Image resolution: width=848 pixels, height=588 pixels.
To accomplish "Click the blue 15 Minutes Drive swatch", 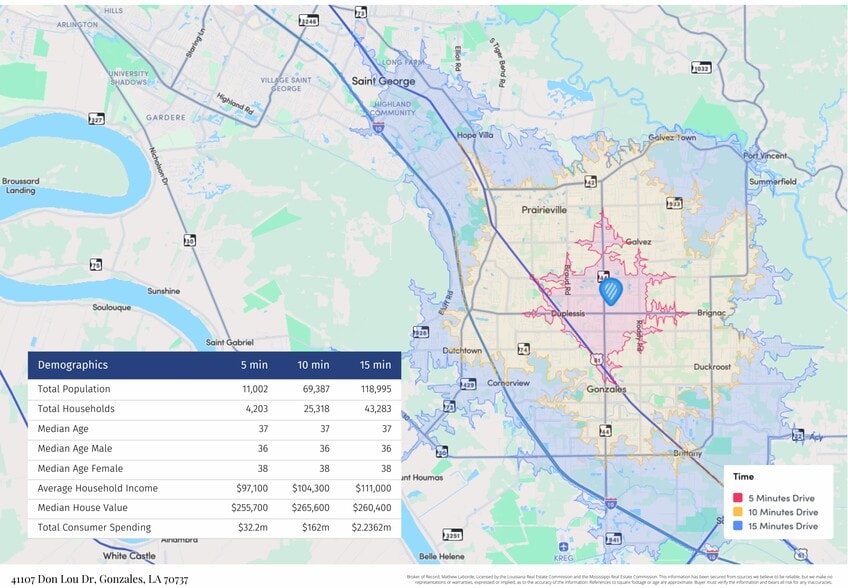I will pos(738,526).
